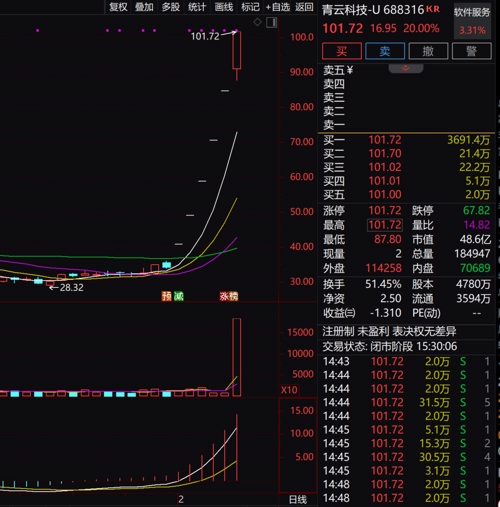
Task: Click the 外盘 value 114258
Action: tap(384, 268)
